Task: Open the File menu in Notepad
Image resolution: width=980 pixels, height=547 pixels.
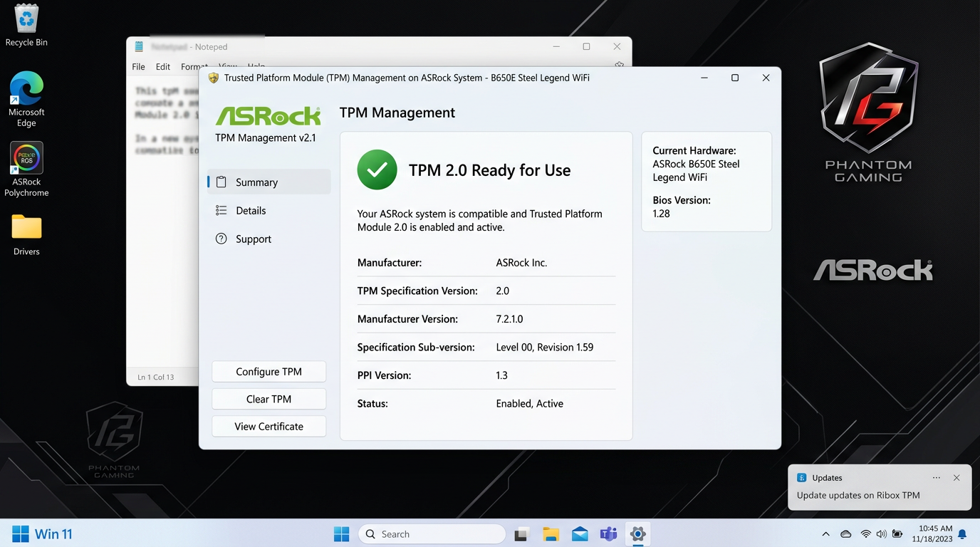Action: (x=137, y=66)
